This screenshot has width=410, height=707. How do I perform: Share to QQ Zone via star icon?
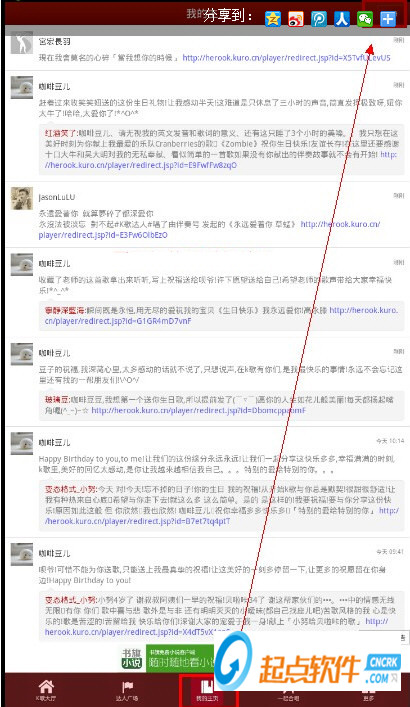tap(273, 18)
